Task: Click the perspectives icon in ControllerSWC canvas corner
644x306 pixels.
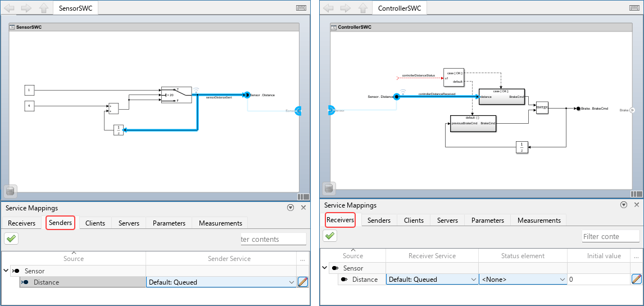Action: click(x=637, y=194)
